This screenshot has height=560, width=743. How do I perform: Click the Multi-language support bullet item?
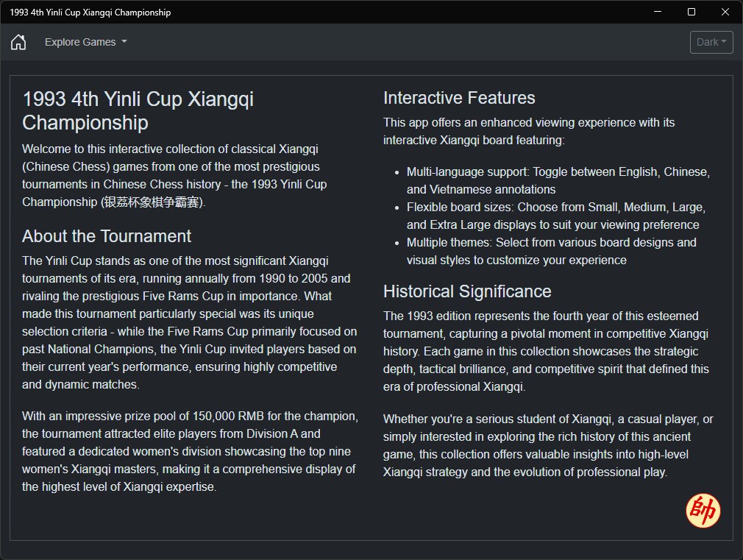click(x=558, y=180)
